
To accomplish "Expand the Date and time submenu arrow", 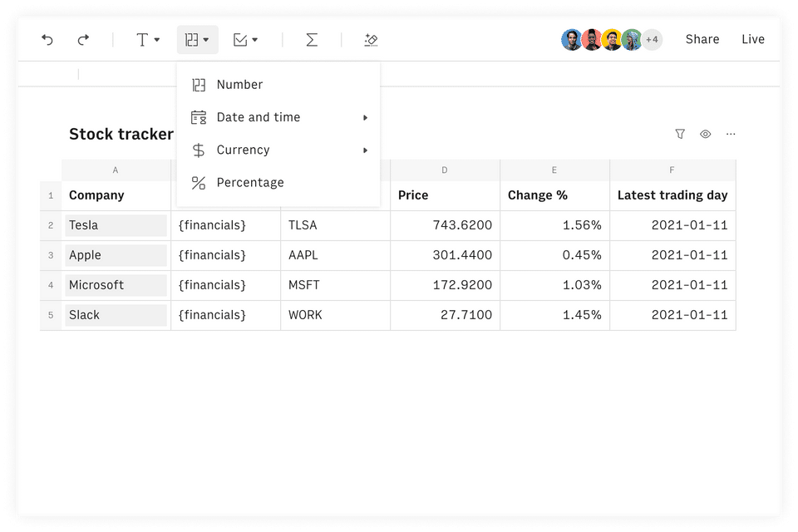I will click(365, 117).
